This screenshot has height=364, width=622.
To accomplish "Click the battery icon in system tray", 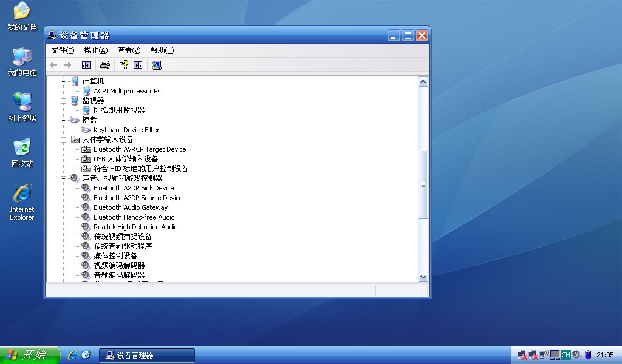I will point(587,355).
